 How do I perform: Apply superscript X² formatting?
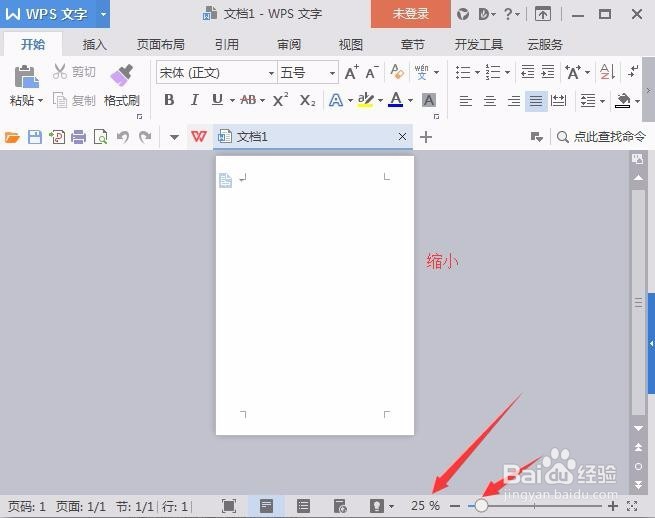coord(280,100)
